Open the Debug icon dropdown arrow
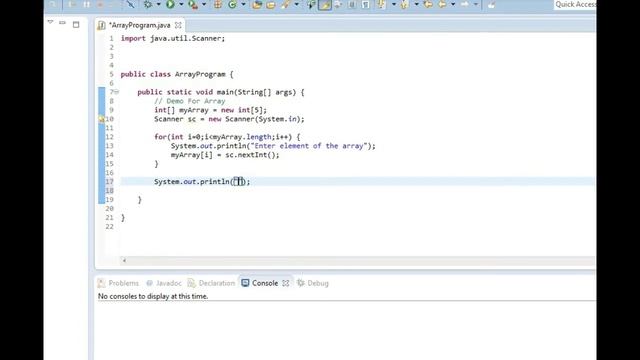The width and height of the screenshot is (640, 360). pyautogui.click(x=158, y=4)
